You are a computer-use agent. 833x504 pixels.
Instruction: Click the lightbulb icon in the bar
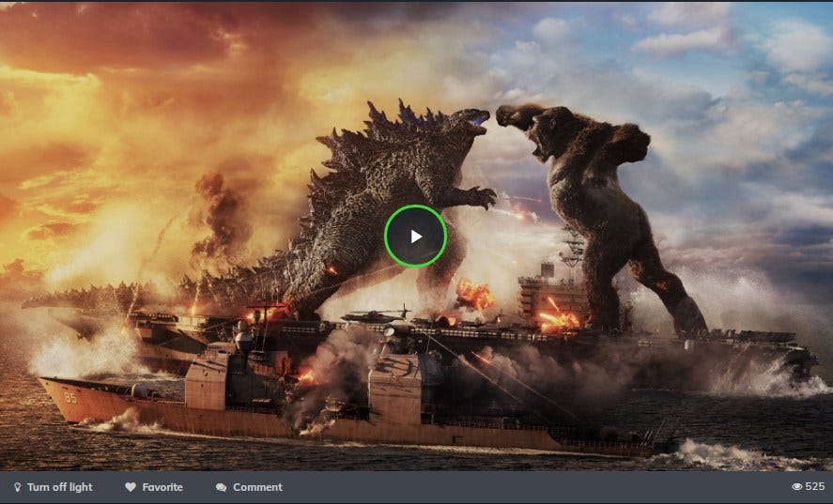click(18, 487)
